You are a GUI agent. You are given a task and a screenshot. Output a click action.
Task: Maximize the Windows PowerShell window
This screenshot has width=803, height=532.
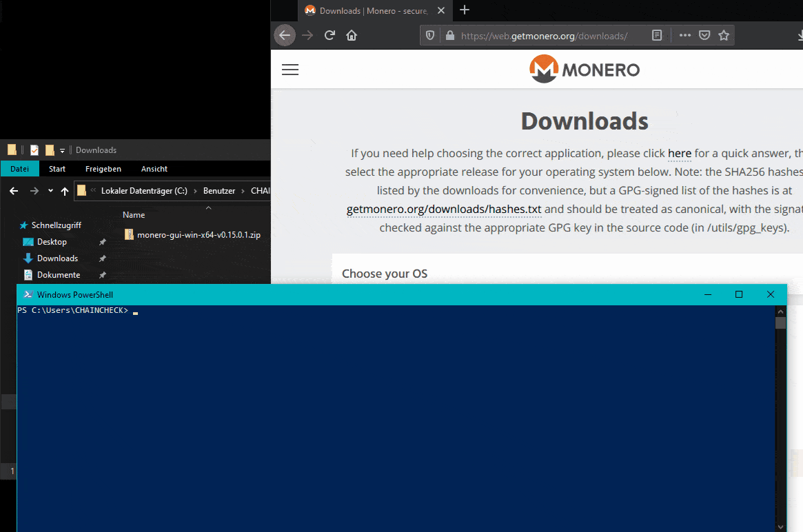738,294
